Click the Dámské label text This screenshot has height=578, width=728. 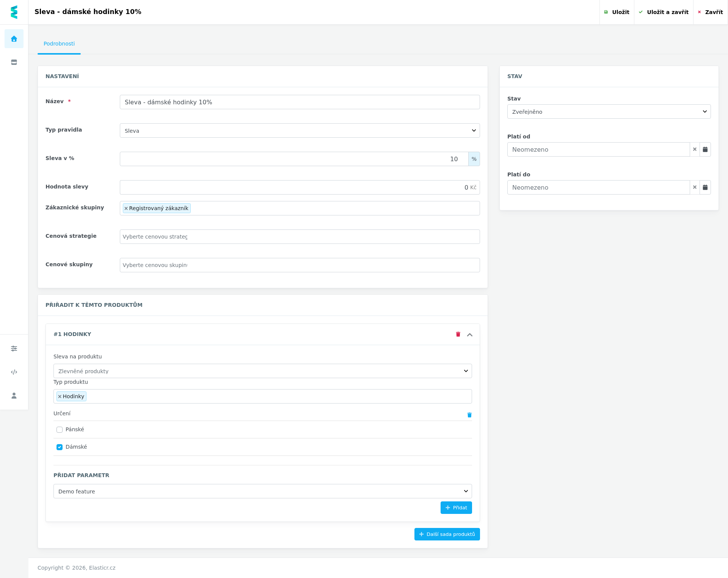[76, 447]
